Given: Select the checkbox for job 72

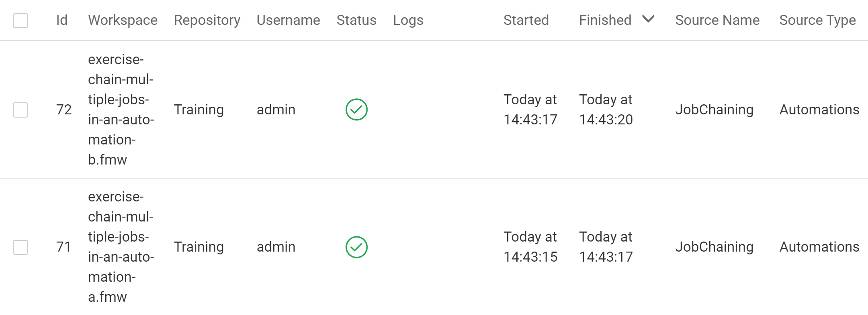Looking at the screenshot, I should [20, 110].
